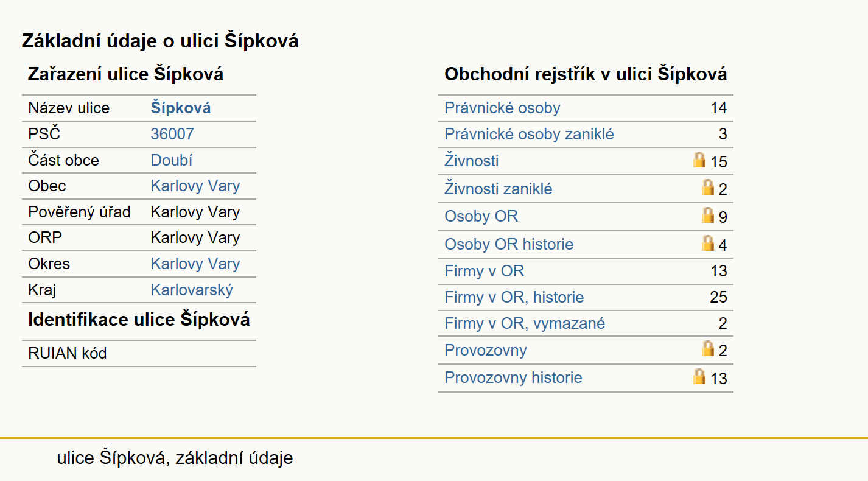
Task: Select Firmy v OR link
Action: tap(485, 271)
